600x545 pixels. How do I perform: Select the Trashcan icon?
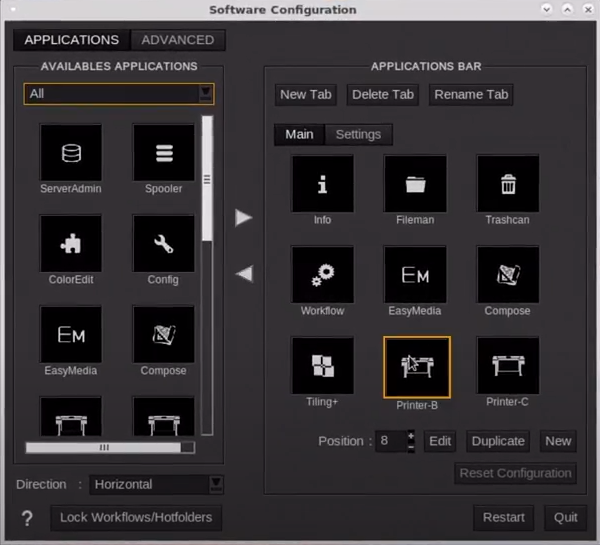[x=508, y=184]
